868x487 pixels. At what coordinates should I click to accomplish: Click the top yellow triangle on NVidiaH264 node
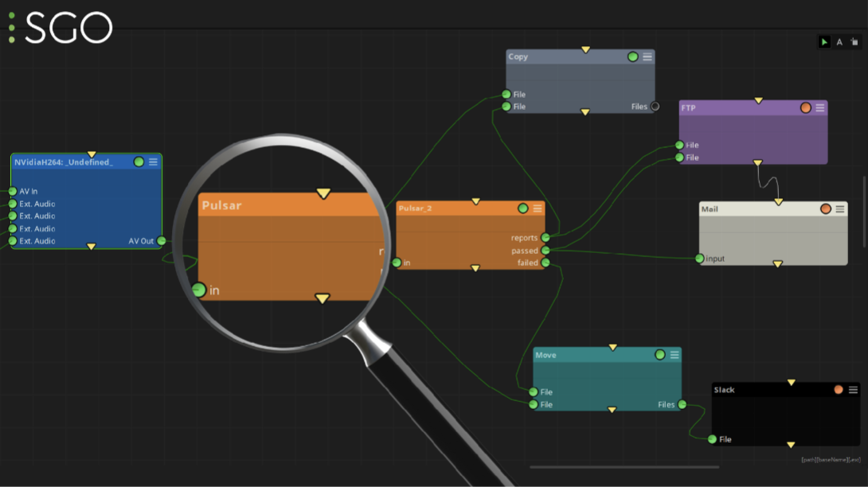(x=92, y=154)
